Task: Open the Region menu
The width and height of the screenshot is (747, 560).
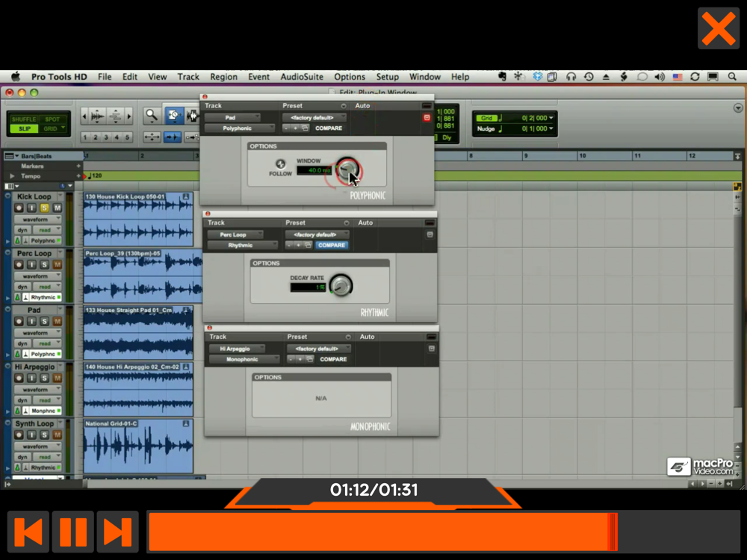Action: (223, 77)
